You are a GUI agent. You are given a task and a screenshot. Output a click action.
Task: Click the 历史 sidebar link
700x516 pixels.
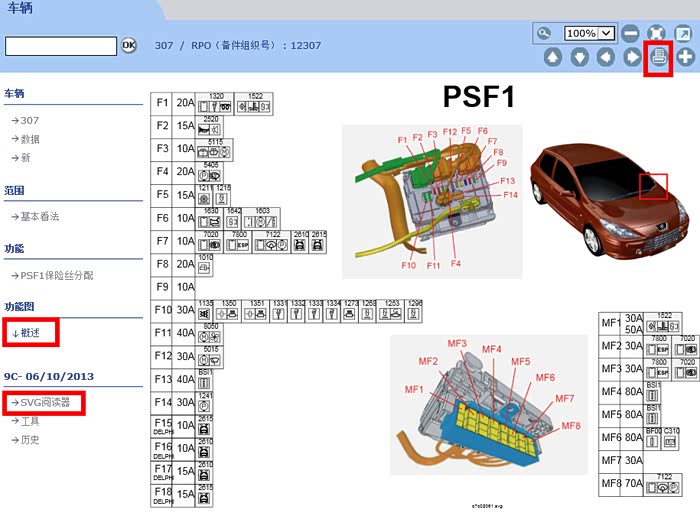30,439
